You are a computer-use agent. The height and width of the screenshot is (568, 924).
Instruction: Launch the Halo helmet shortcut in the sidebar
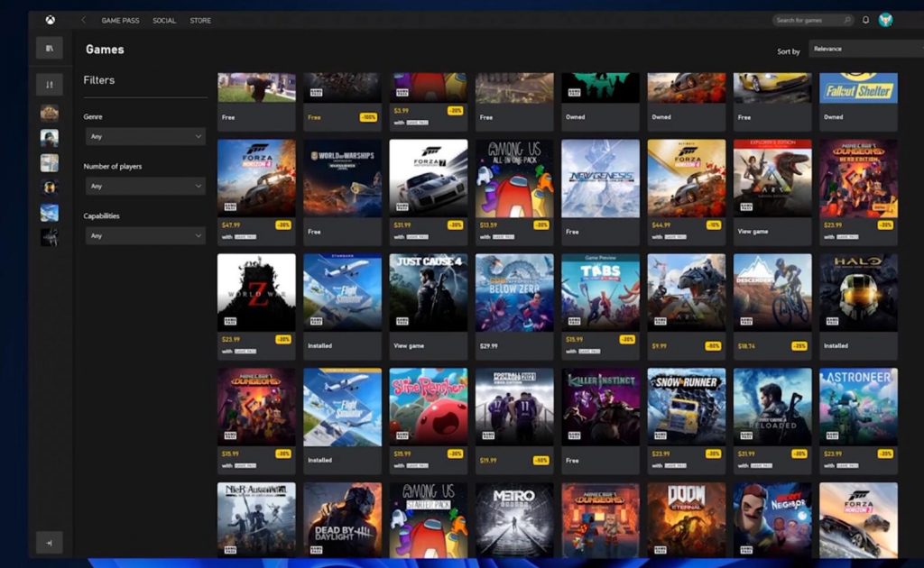pyautogui.click(x=50, y=188)
